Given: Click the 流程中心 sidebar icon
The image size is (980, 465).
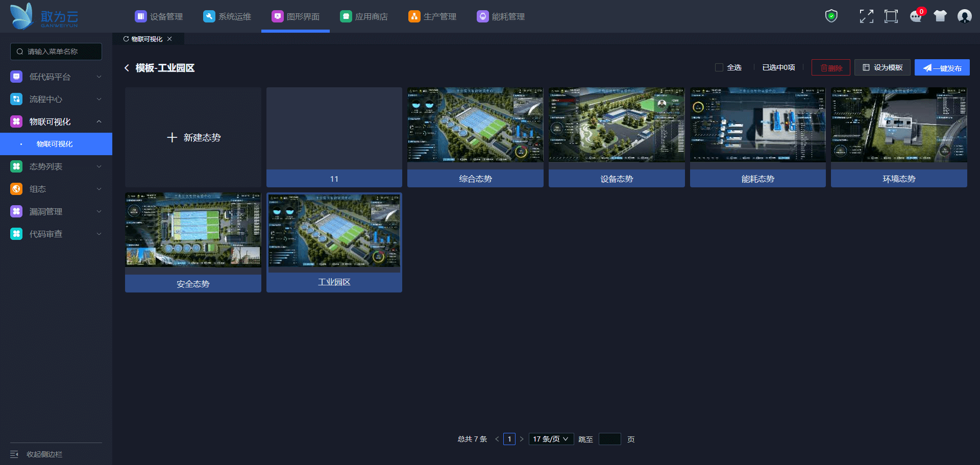Looking at the screenshot, I should [16, 99].
